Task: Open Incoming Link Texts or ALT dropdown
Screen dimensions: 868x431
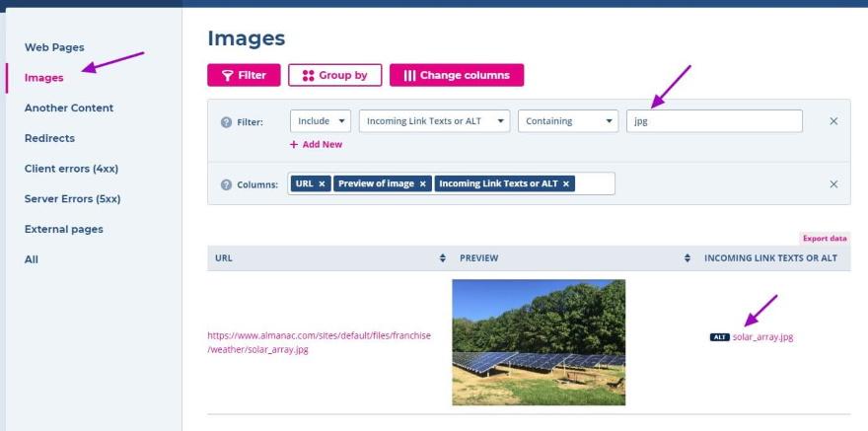Action: 435,121
